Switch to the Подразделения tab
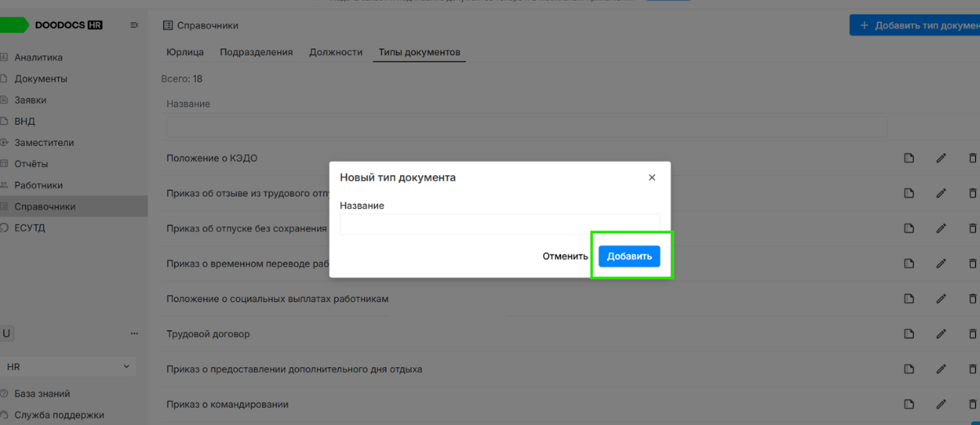The image size is (980, 425). [x=256, y=52]
